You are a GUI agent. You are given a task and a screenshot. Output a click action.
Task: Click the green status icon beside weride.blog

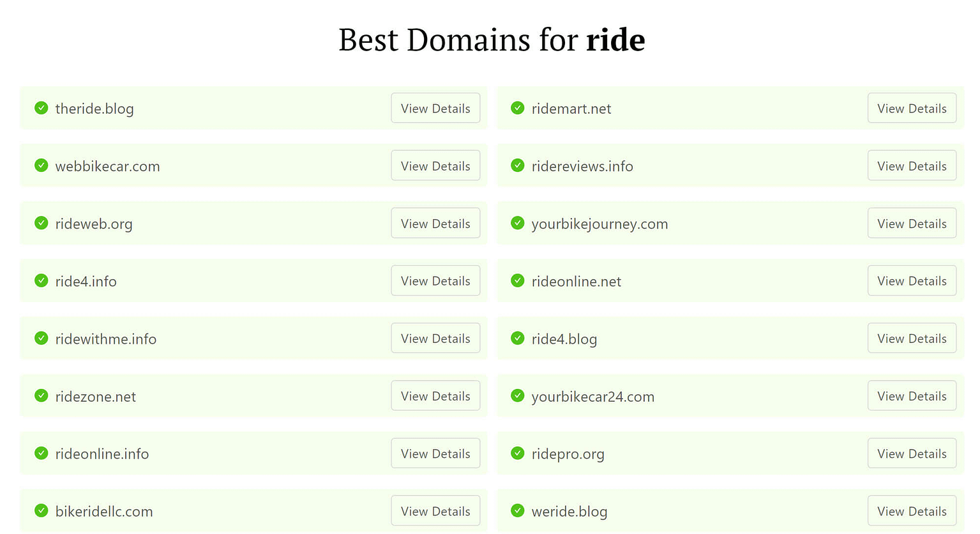pos(517,510)
